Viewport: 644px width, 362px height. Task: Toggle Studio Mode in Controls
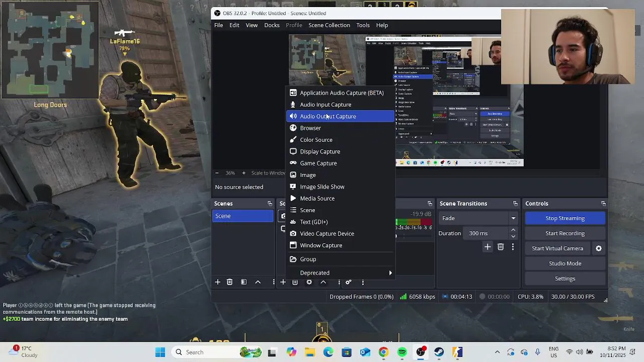pyautogui.click(x=565, y=263)
